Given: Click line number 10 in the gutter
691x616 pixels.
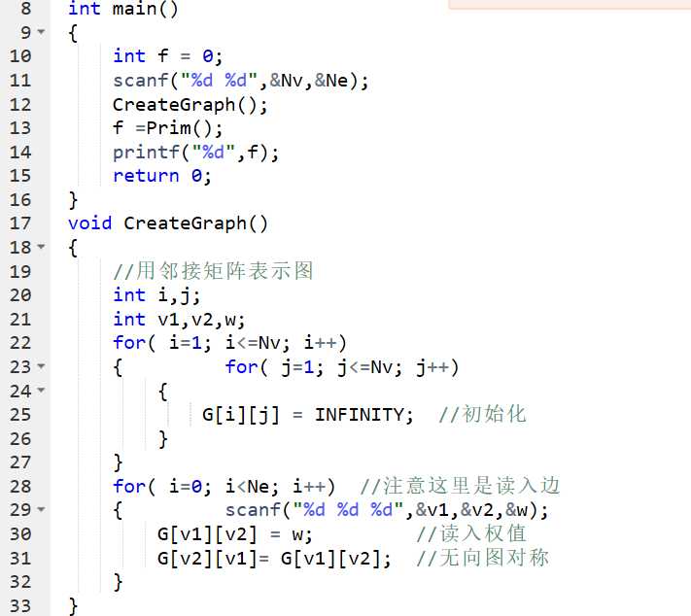Looking at the screenshot, I should pos(20,56).
